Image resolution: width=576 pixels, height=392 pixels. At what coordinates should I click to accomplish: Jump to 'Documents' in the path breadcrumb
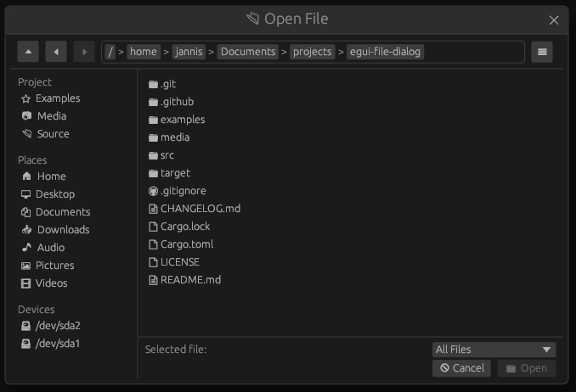coord(248,52)
